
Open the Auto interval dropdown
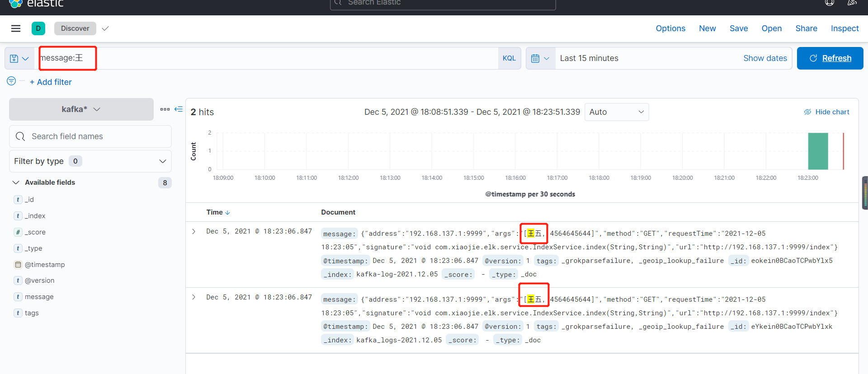617,112
